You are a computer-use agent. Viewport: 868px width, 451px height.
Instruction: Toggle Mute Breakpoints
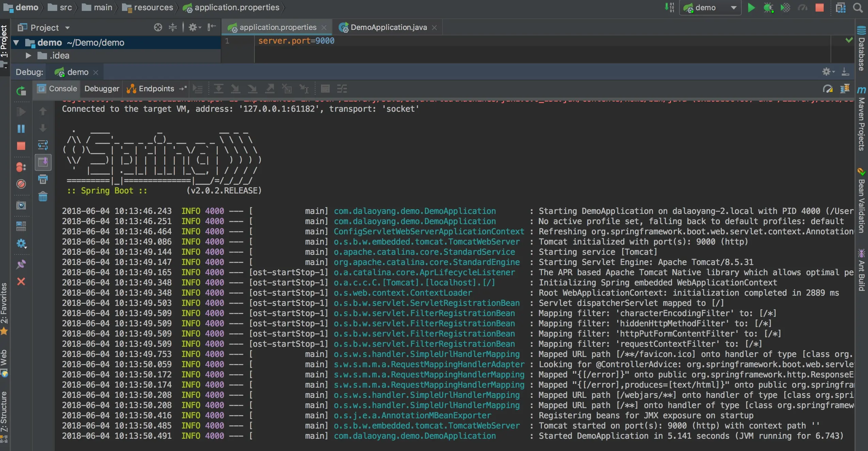(x=21, y=184)
